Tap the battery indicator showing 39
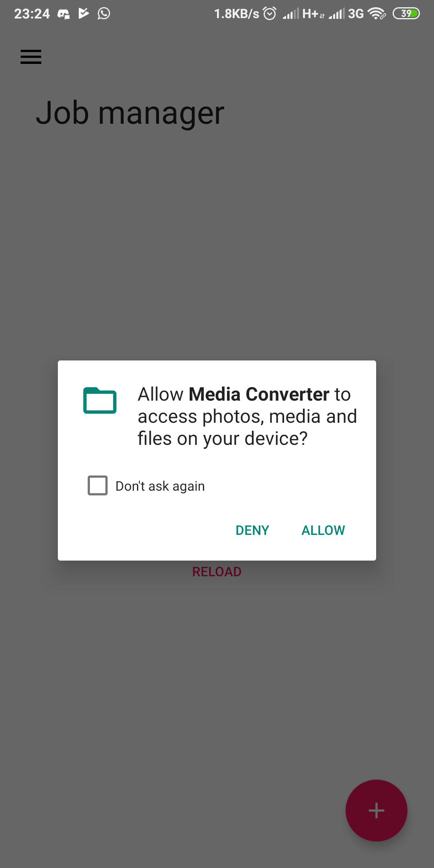 coord(406,14)
